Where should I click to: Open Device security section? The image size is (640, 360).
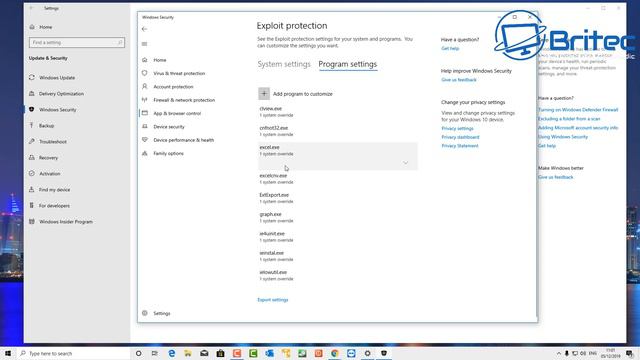pos(169,127)
